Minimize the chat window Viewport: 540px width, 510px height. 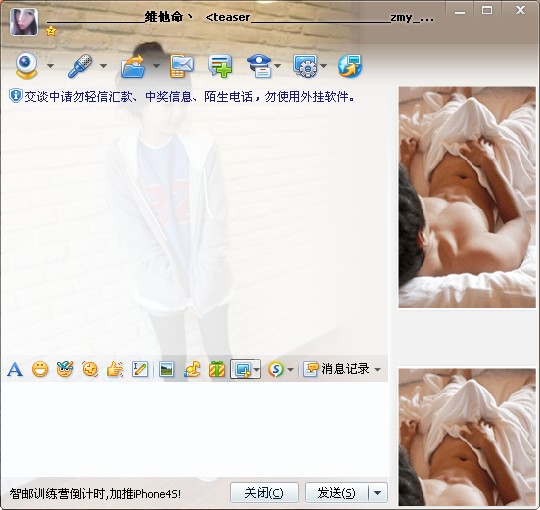coord(459,12)
